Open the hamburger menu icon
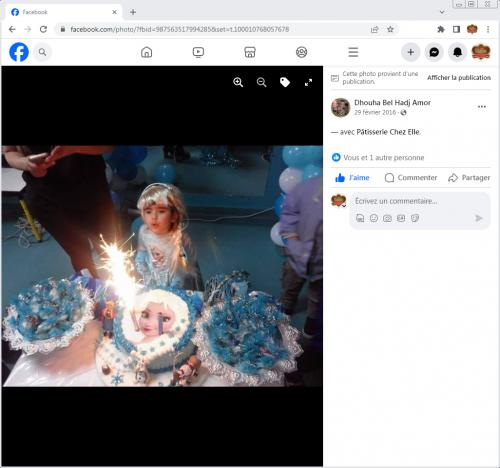 (353, 52)
